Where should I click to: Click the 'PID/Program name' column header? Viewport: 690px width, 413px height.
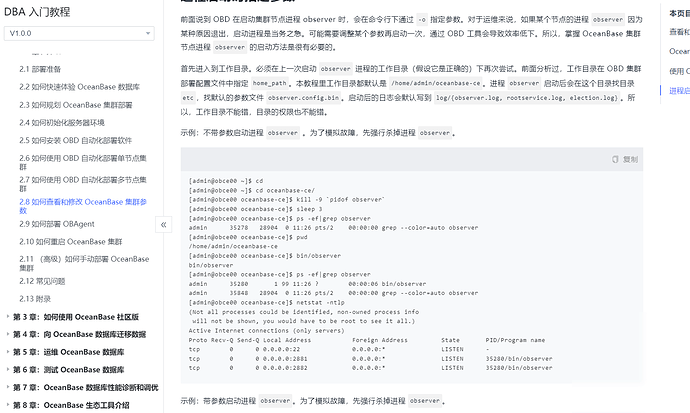(515, 340)
